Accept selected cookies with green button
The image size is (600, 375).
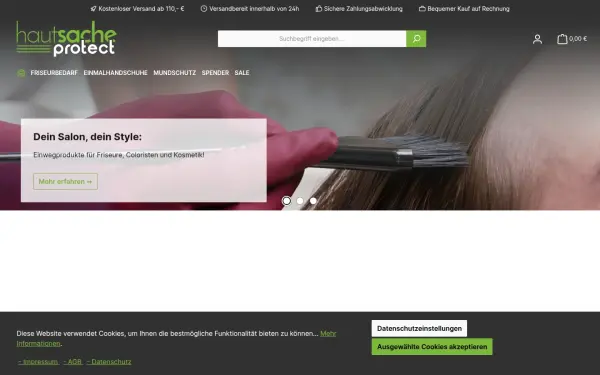tap(432, 347)
